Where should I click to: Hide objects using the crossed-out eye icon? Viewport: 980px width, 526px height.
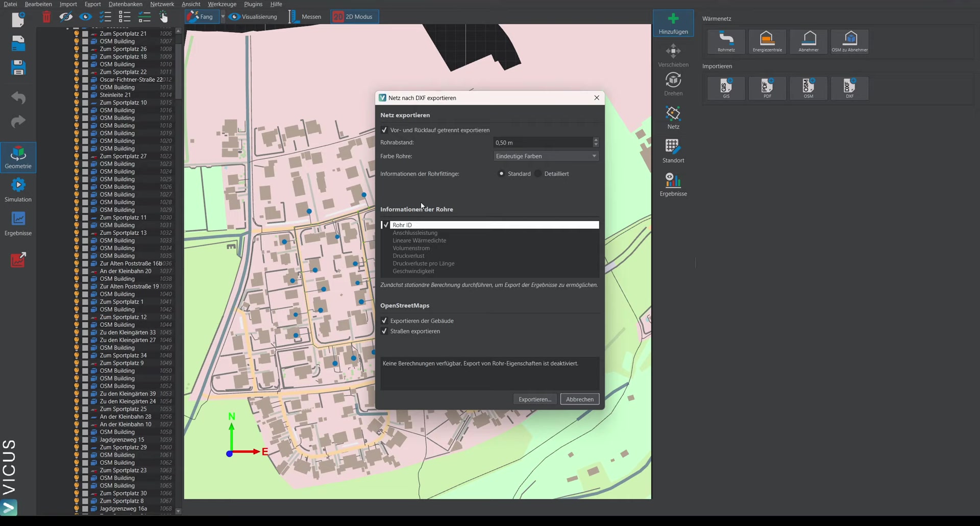(x=66, y=17)
